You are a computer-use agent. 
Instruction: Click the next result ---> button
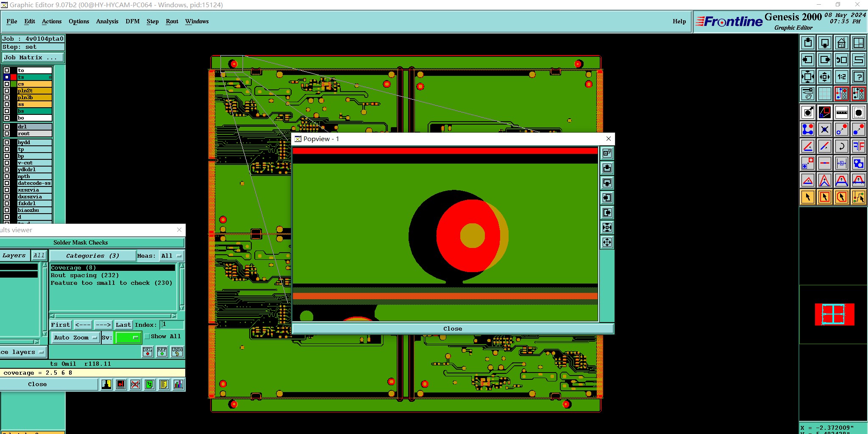pyautogui.click(x=103, y=325)
